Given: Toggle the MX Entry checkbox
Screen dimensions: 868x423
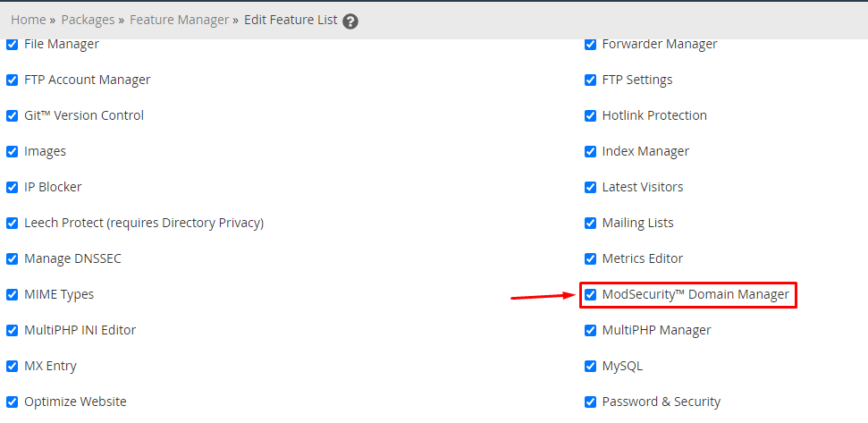Looking at the screenshot, I should click(13, 367).
